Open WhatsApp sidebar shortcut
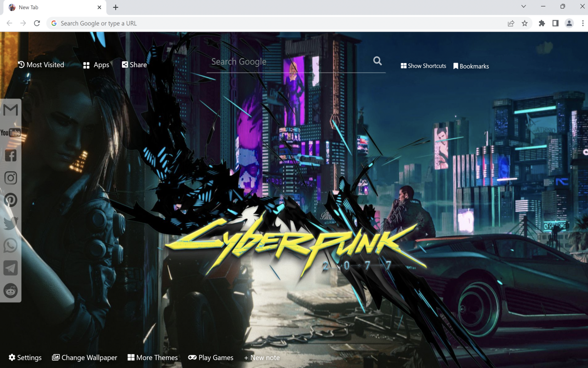Image resolution: width=588 pixels, height=368 pixels. [x=11, y=245]
